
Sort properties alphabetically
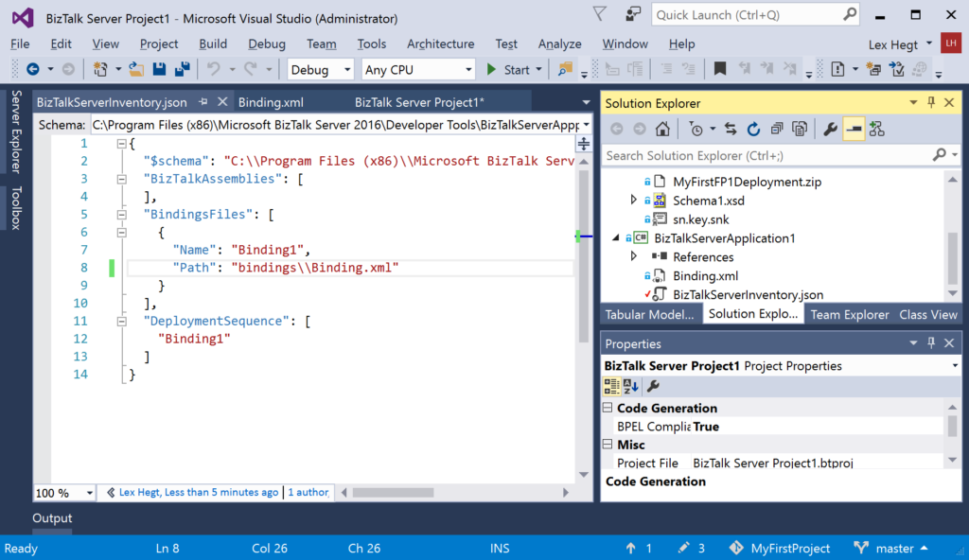pyautogui.click(x=631, y=386)
